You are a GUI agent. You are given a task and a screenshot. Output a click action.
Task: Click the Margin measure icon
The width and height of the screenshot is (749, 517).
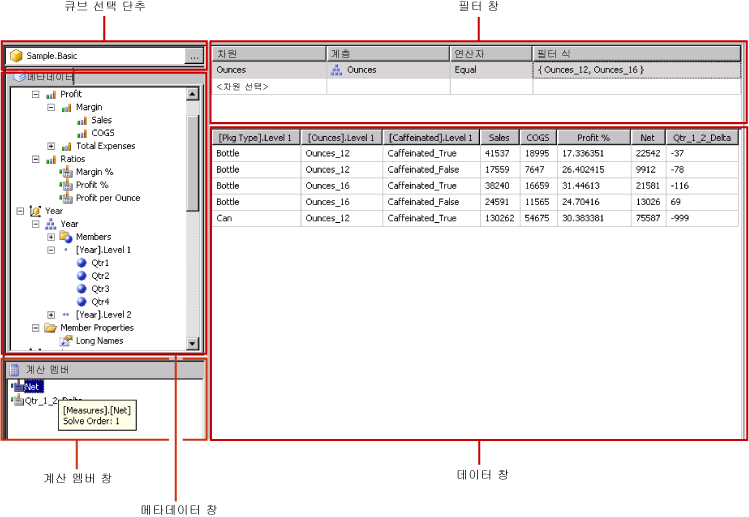click(x=66, y=108)
